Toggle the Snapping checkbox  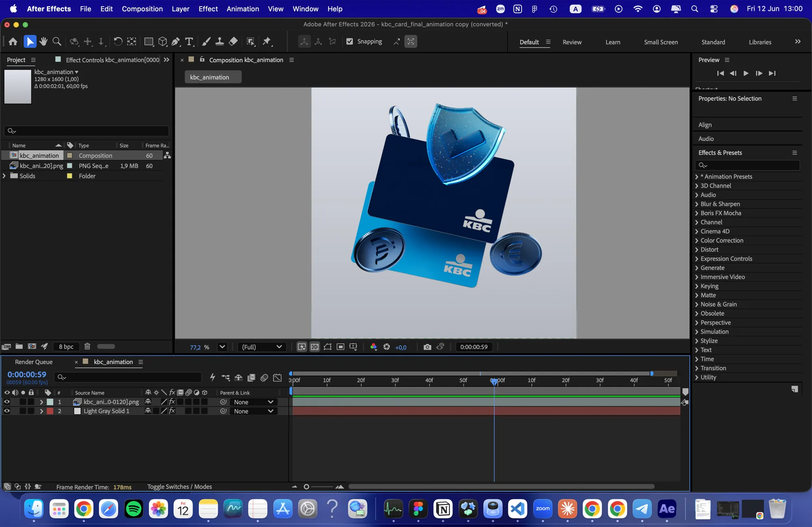350,41
